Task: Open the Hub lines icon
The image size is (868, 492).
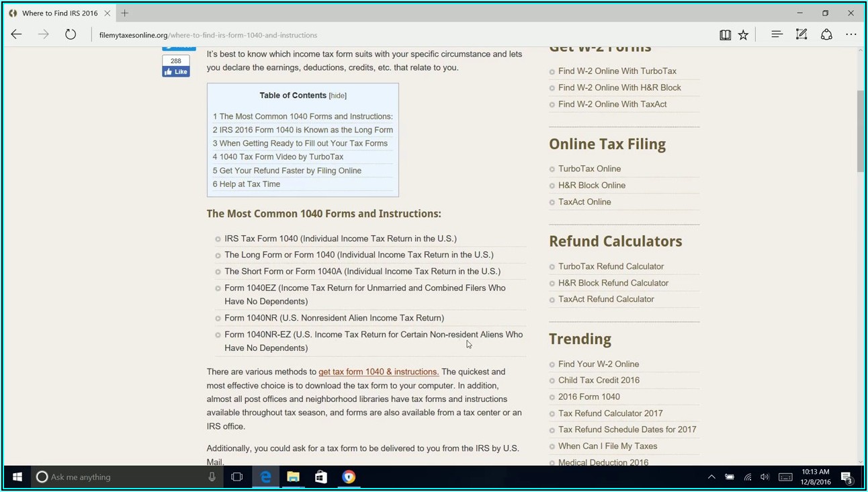Action: [x=777, y=34]
